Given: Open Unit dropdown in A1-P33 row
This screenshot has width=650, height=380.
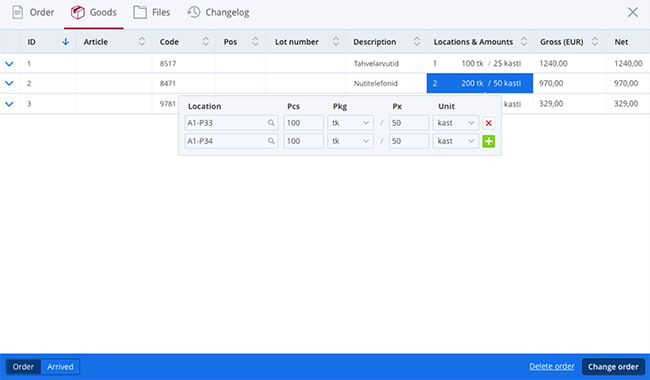Looking at the screenshot, I should (456, 123).
